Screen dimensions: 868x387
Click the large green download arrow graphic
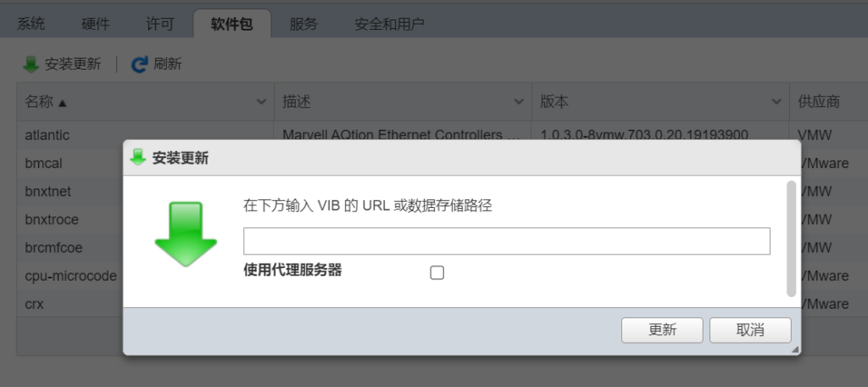pyautogui.click(x=186, y=234)
